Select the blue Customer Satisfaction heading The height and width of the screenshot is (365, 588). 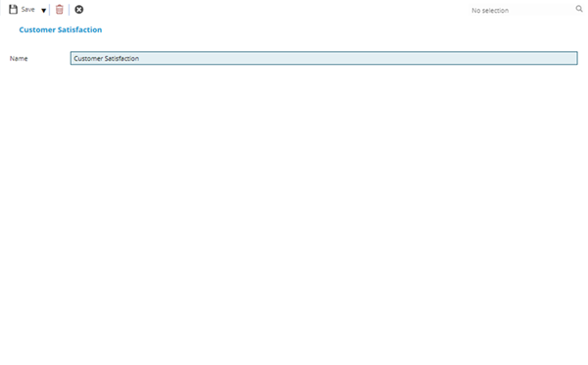coord(61,29)
